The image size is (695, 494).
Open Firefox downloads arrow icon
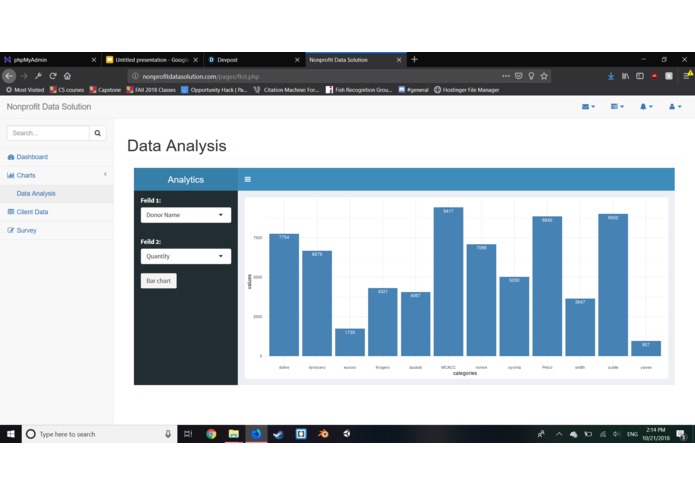click(x=611, y=76)
